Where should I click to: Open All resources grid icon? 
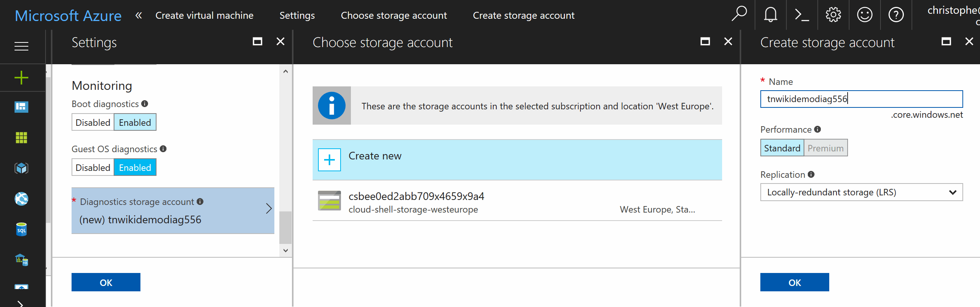click(x=21, y=138)
